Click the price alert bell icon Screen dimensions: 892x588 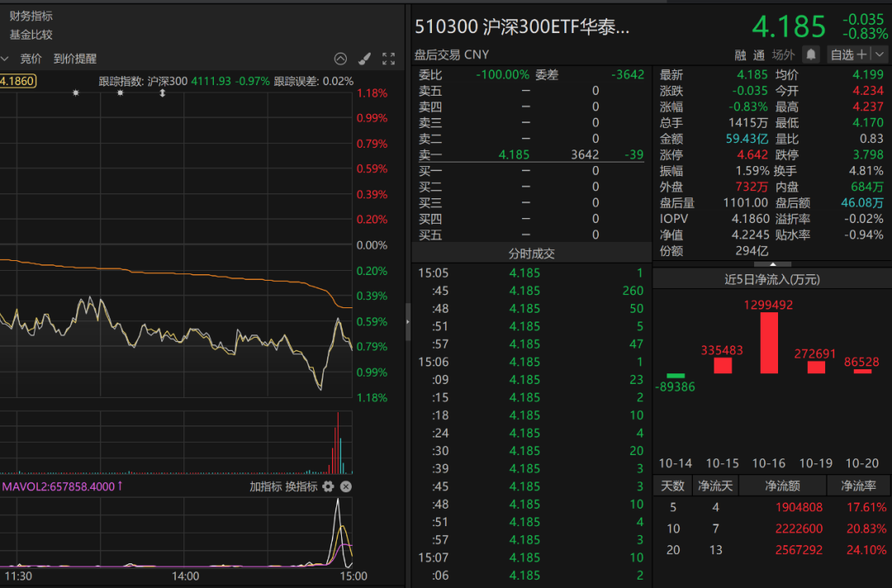point(811,55)
